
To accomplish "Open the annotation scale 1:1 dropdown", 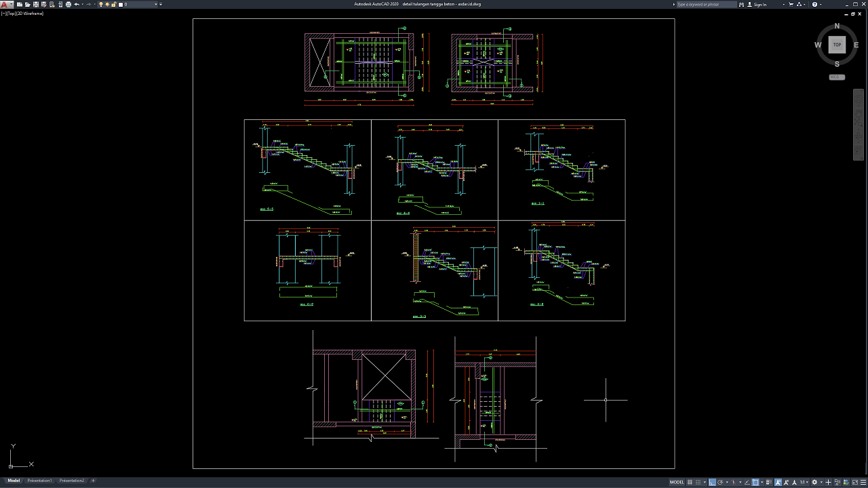I will 804,482.
